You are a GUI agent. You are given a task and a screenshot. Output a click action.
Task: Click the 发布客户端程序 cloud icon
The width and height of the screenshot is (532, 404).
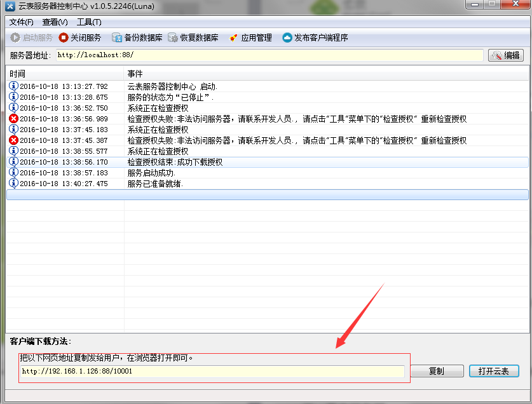click(x=287, y=37)
